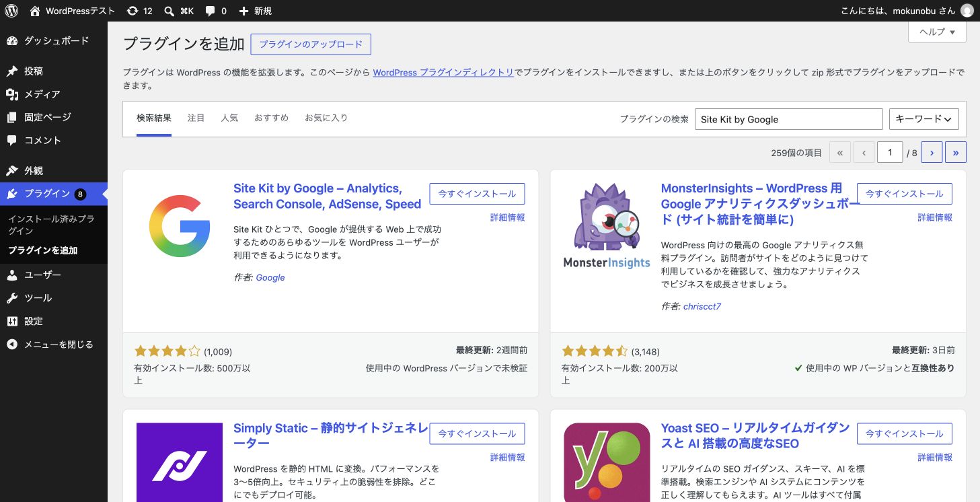Open the ⌘K search command palette

179,11
